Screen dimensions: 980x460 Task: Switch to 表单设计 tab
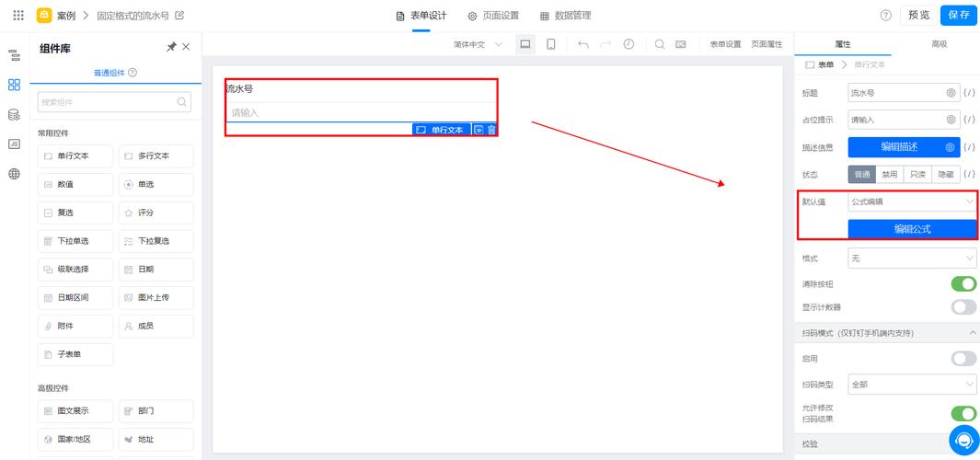(421, 16)
